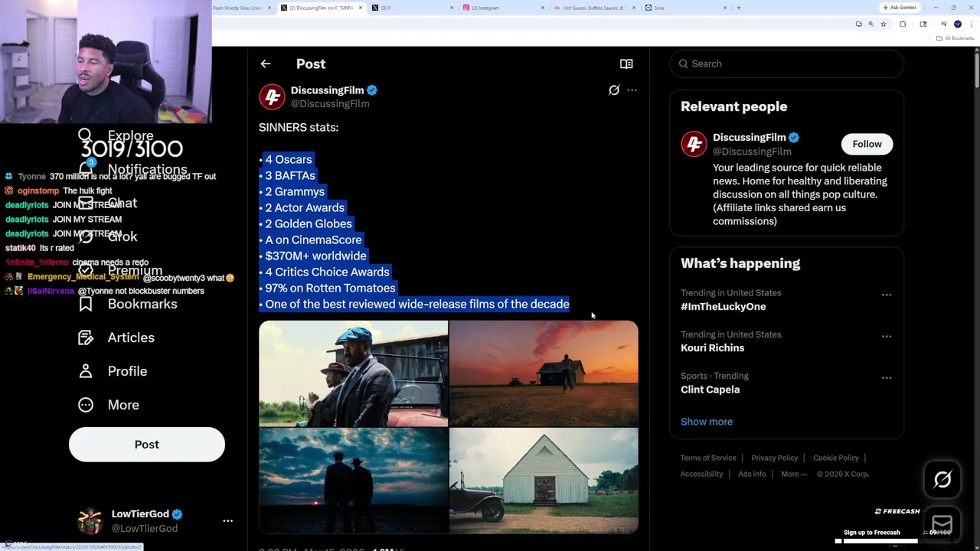Open LowTierGod account switcher dots

point(227,521)
